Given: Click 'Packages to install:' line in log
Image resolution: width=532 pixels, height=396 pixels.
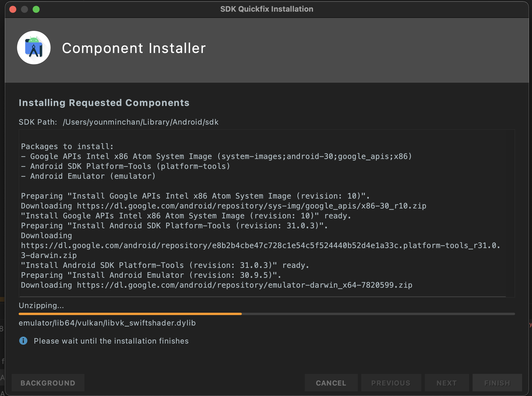Looking at the screenshot, I should 67,146.
